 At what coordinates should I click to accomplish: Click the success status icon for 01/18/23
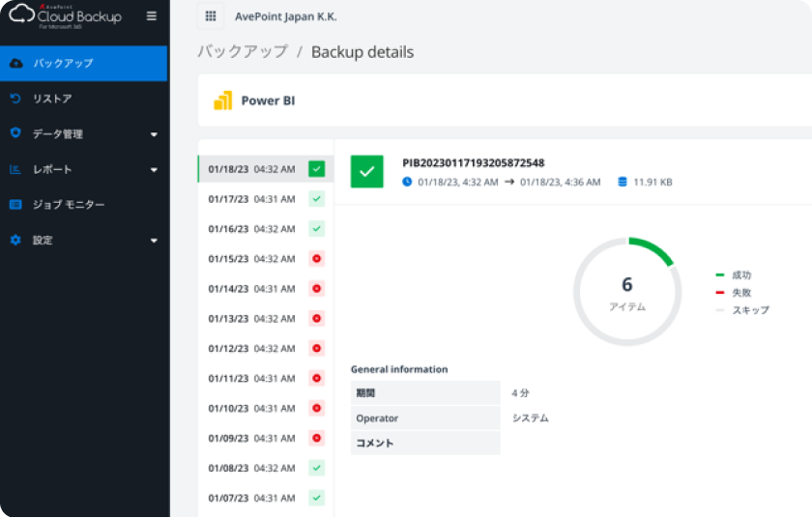click(316, 169)
